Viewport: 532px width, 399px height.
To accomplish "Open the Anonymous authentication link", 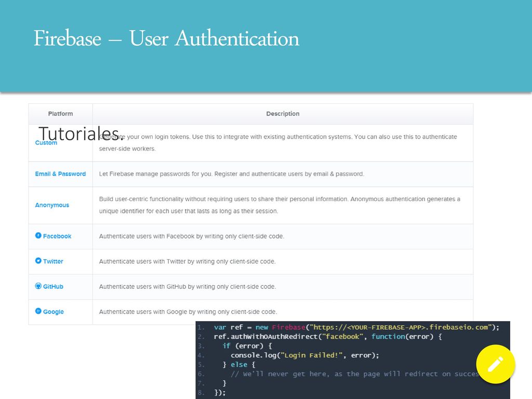I will point(52,205).
